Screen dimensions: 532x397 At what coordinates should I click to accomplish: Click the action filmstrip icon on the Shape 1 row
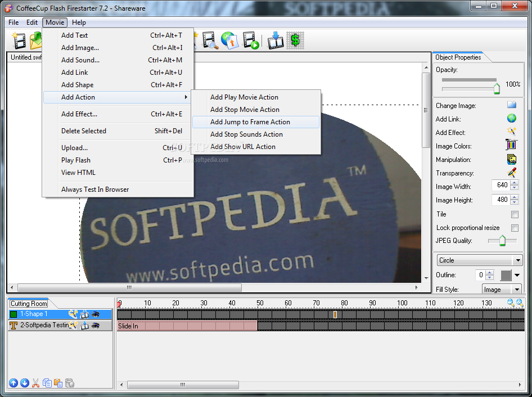coord(84,314)
